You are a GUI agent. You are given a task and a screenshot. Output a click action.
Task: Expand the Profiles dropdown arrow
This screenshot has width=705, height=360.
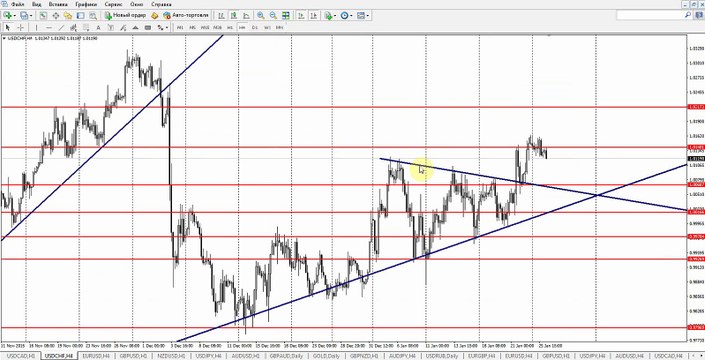point(31,16)
